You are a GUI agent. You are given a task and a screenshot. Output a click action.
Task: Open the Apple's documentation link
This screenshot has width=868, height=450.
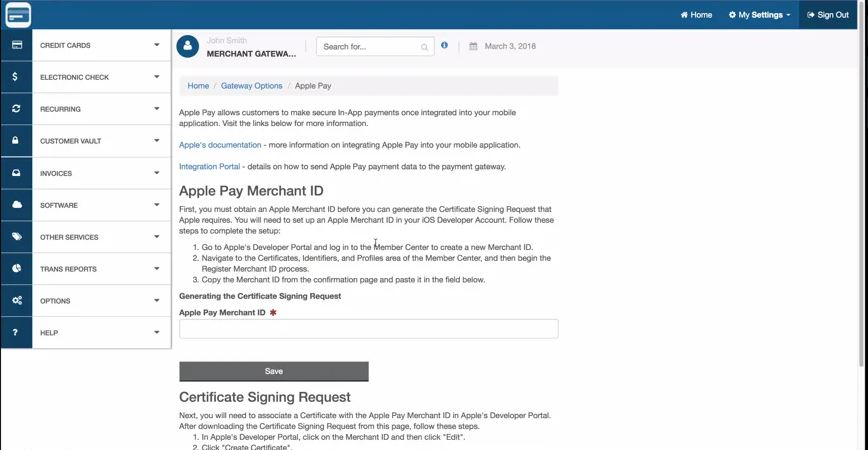pyautogui.click(x=220, y=145)
